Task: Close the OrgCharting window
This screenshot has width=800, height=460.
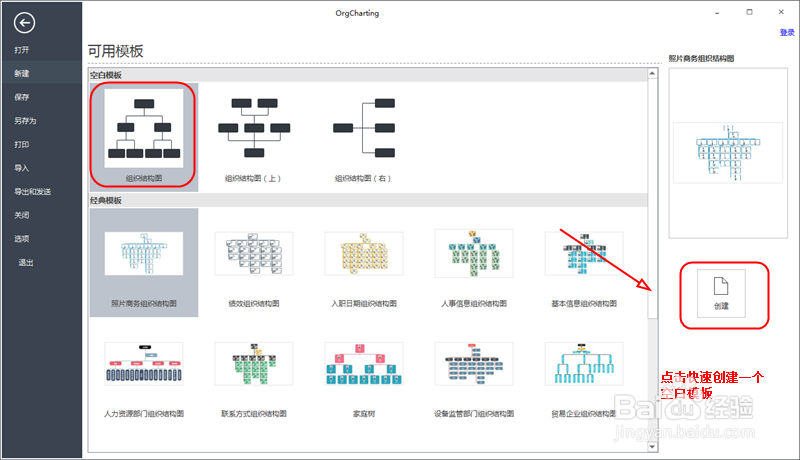Action: [781, 12]
